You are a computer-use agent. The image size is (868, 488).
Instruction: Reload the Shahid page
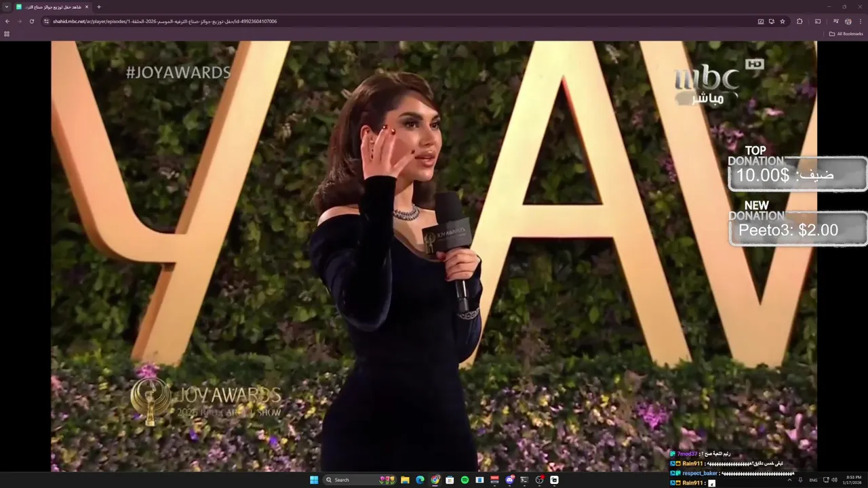point(31,21)
